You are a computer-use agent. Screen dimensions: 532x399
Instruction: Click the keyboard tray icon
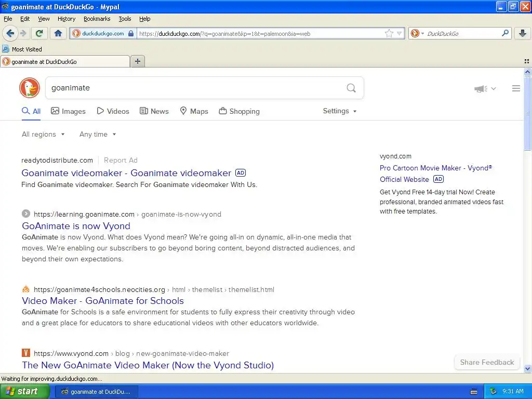(x=474, y=392)
